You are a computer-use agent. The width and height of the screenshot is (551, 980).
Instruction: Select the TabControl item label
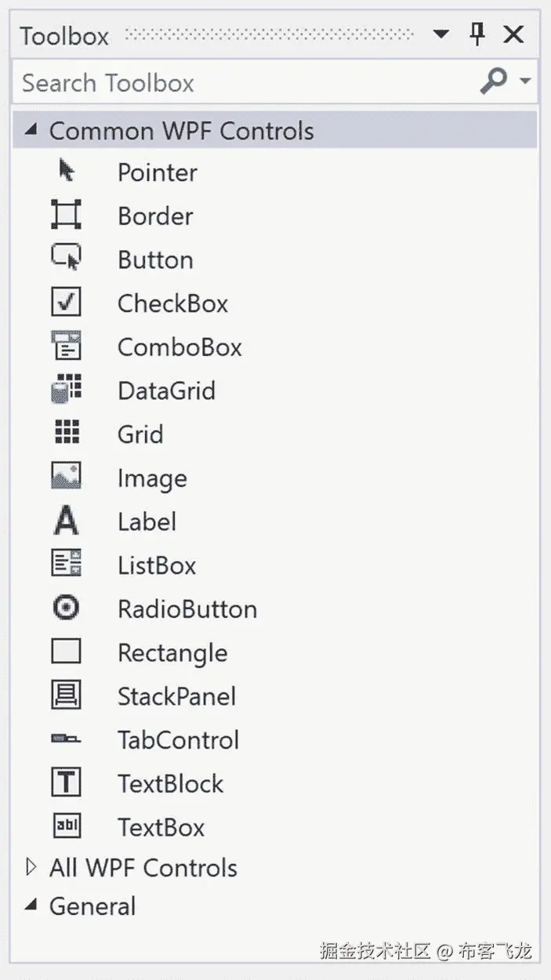178,740
